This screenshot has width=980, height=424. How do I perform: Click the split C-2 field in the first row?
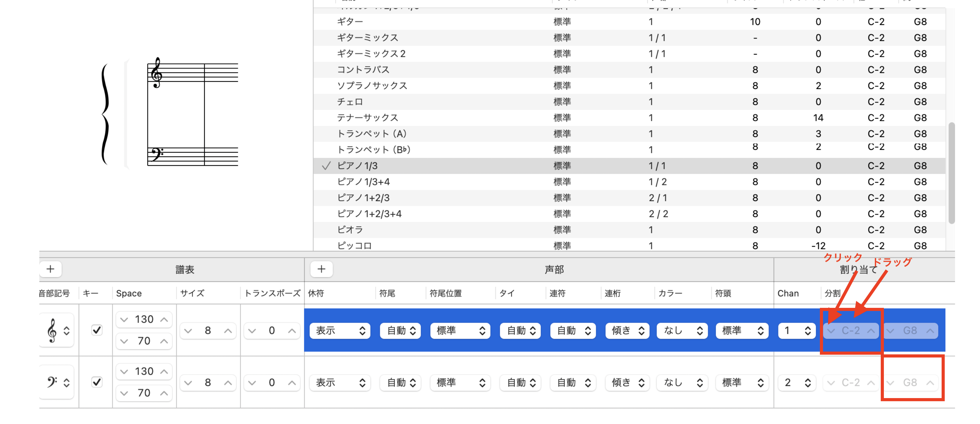851,330
